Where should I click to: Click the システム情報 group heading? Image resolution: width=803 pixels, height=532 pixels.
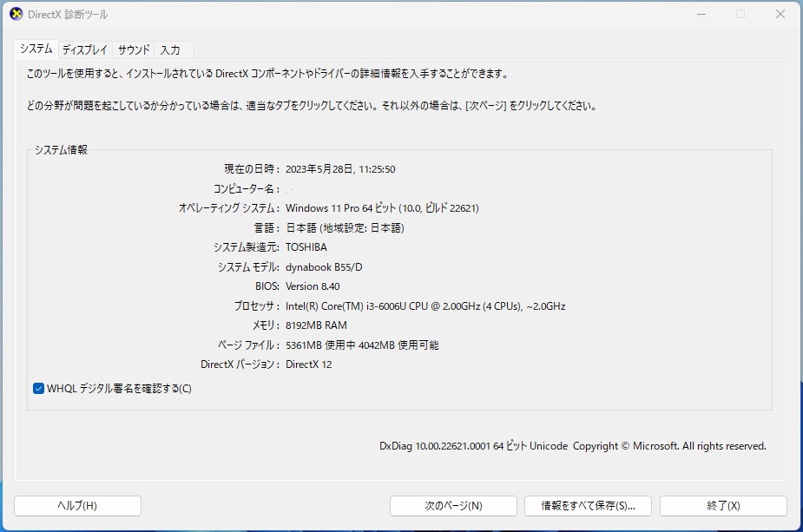tap(61, 150)
